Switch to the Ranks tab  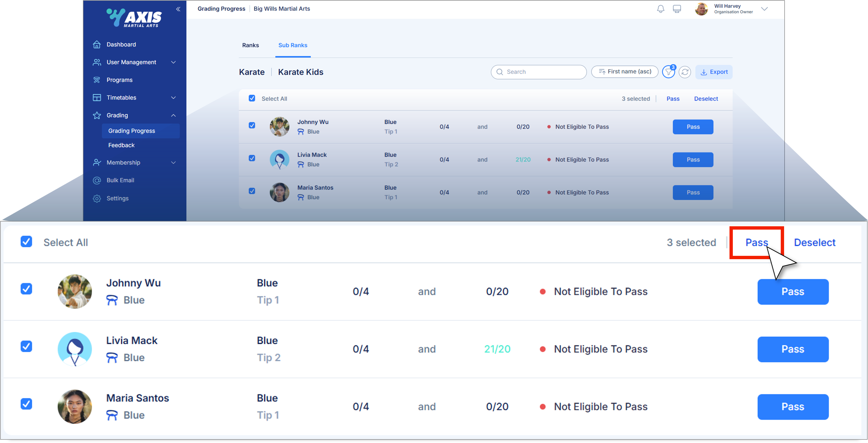coord(250,45)
